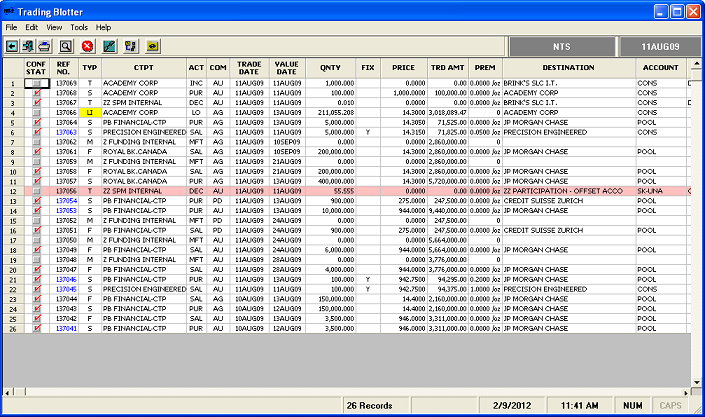Image resolution: width=705 pixels, height=417 pixels.
Task: Click trade amount 3,018,089.47
Action: (x=447, y=112)
